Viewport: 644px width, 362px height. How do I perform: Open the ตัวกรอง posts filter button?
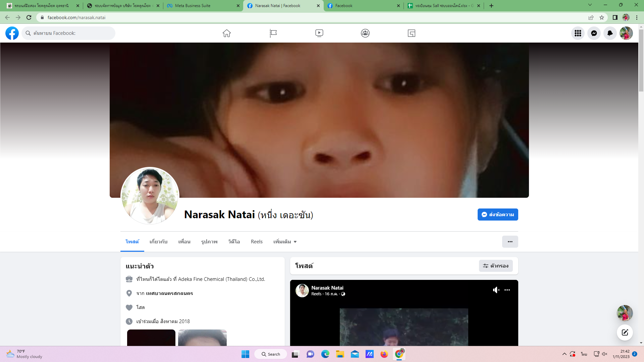click(496, 266)
